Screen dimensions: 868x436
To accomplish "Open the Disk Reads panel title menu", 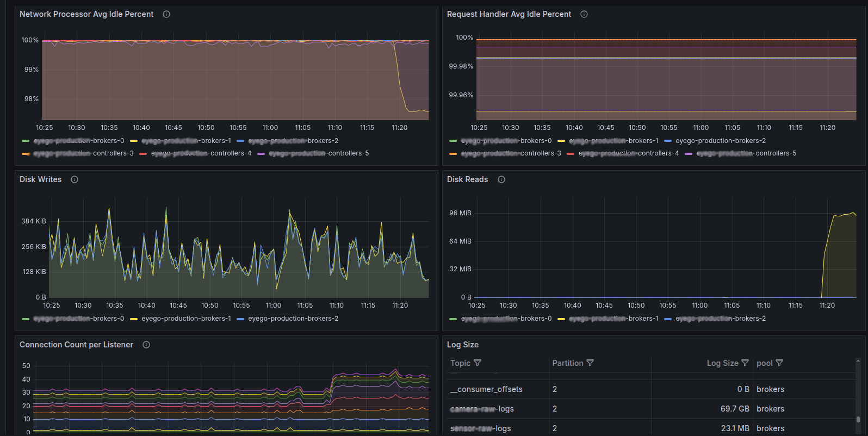I will [x=468, y=179].
